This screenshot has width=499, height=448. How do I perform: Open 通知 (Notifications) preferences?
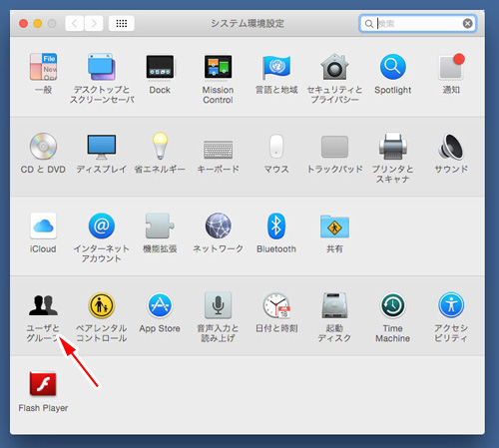[x=451, y=67]
